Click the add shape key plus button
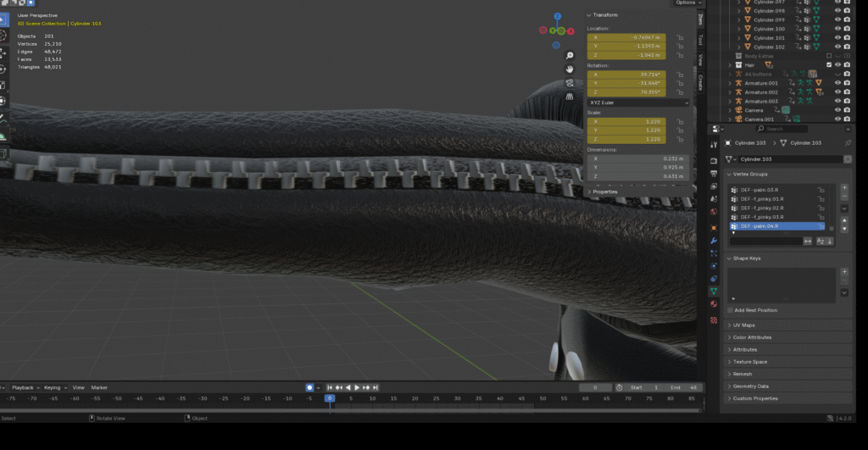868x450 pixels. (x=844, y=272)
